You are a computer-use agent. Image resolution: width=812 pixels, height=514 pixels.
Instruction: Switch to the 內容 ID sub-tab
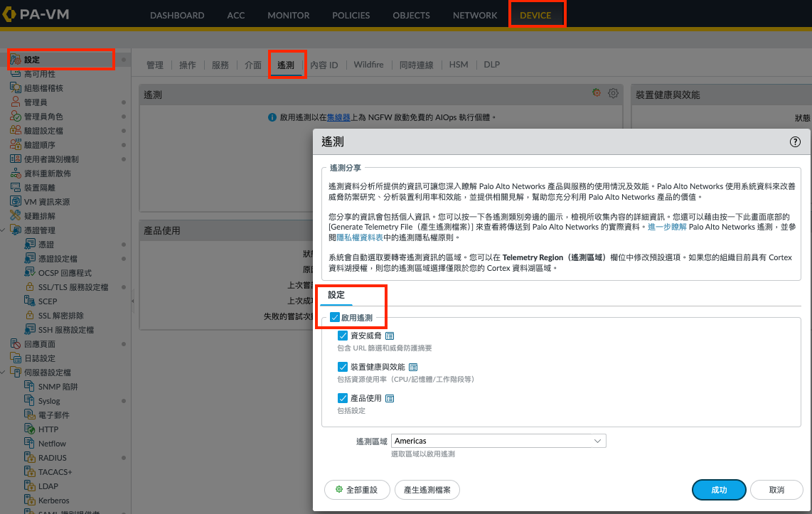point(324,65)
